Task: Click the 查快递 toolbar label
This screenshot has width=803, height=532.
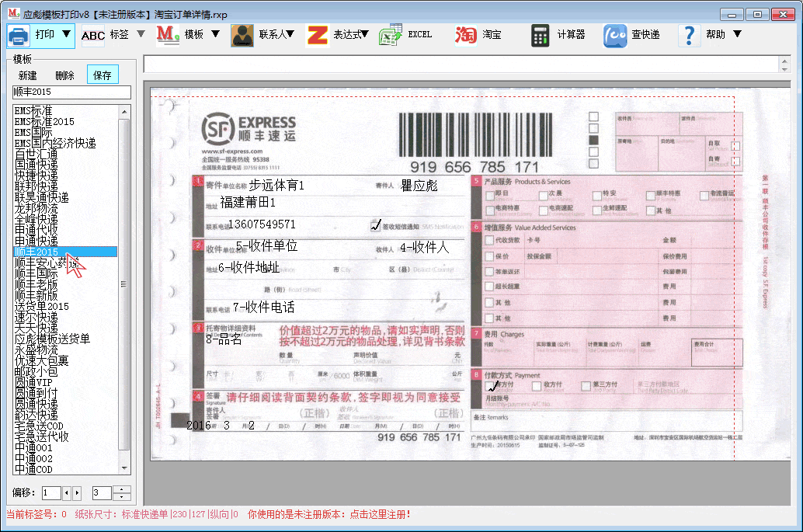Action: coord(645,34)
